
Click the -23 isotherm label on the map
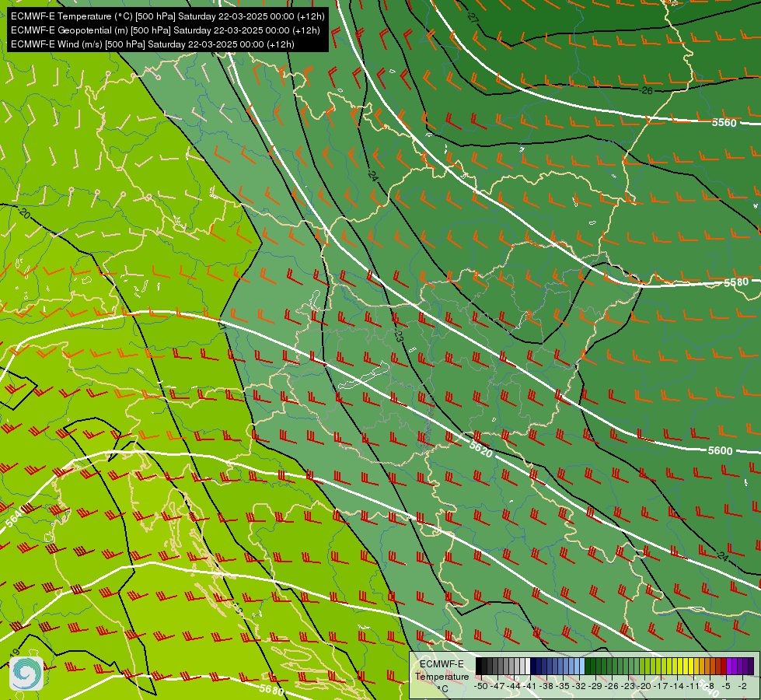398,334
